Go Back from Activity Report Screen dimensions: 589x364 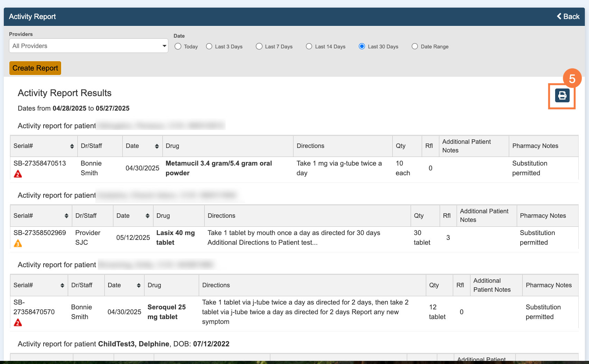pos(568,17)
